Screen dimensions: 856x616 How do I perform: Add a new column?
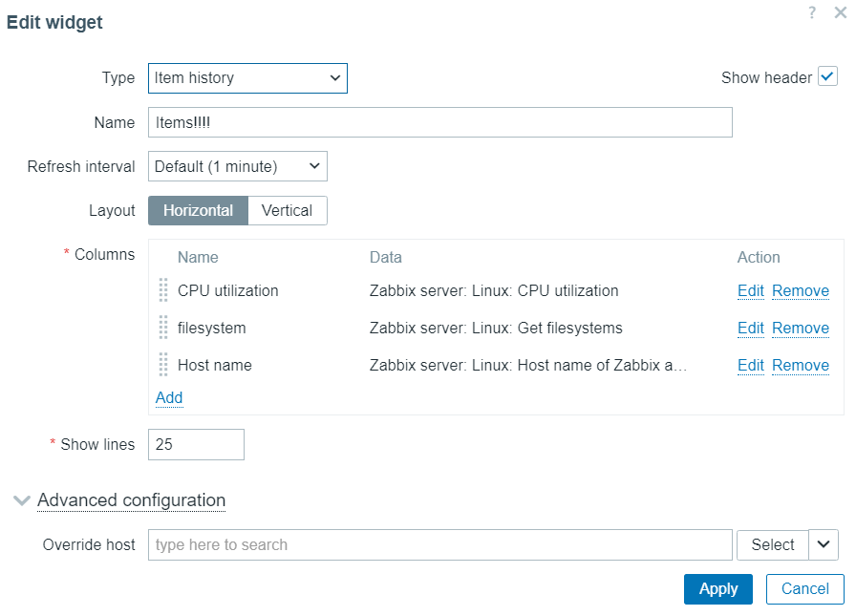[x=169, y=397]
